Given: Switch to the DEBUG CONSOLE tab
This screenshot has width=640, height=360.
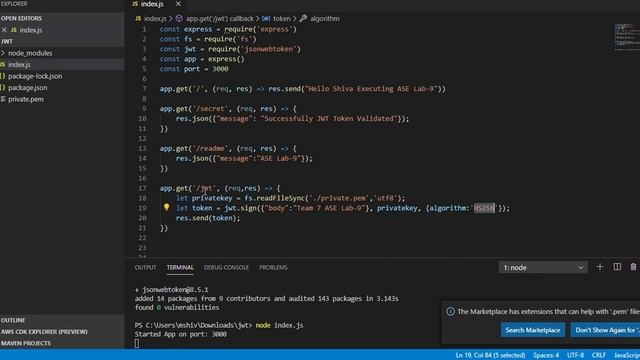Looking at the screenshot, I should [x=226, y=267].
